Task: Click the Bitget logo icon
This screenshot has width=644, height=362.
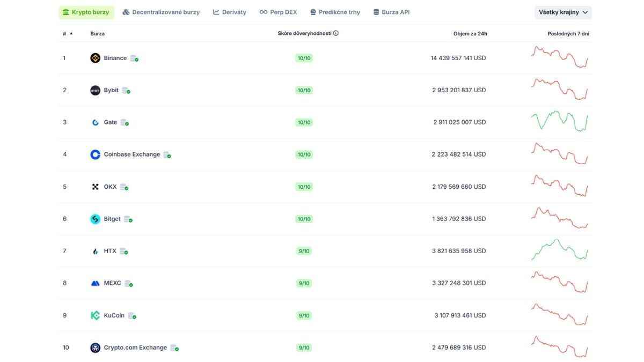Action: tap(95, 219)
